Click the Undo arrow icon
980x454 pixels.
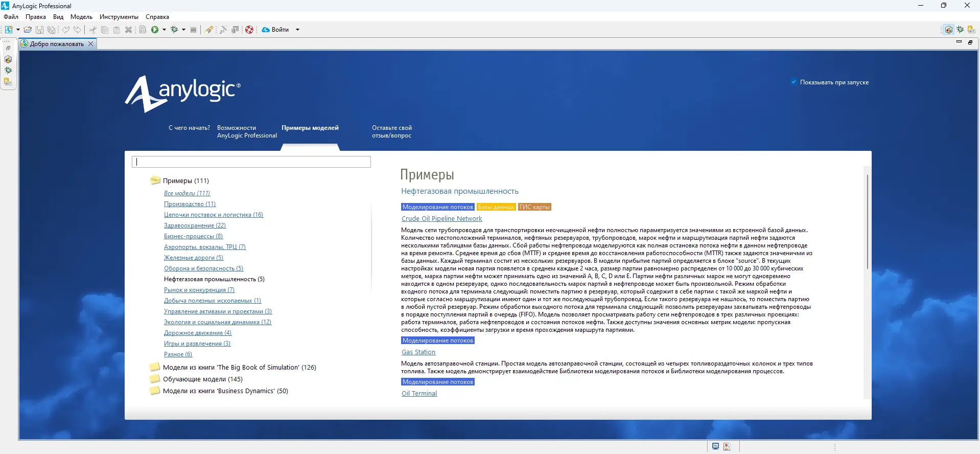66,30
